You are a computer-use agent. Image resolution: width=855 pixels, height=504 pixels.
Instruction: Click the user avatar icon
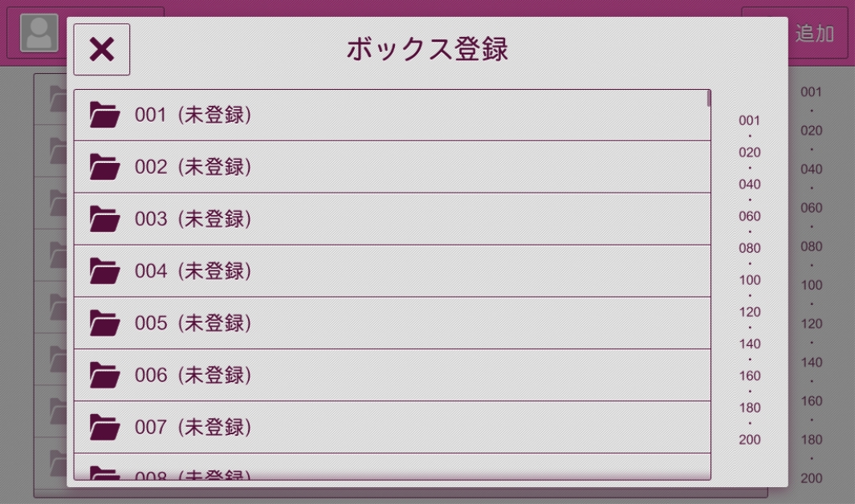click(39, 33)
